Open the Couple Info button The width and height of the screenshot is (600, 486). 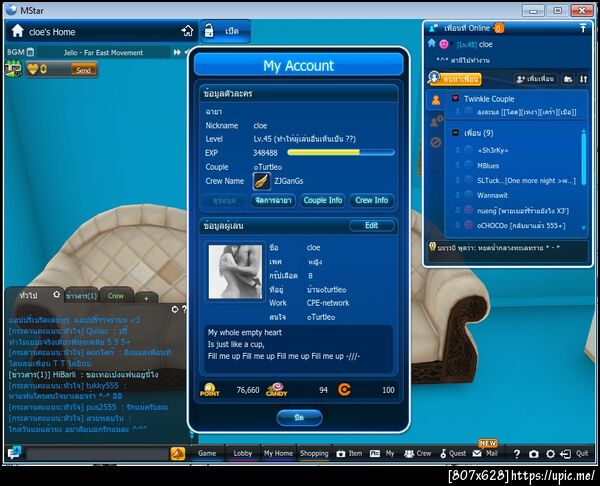323,201
